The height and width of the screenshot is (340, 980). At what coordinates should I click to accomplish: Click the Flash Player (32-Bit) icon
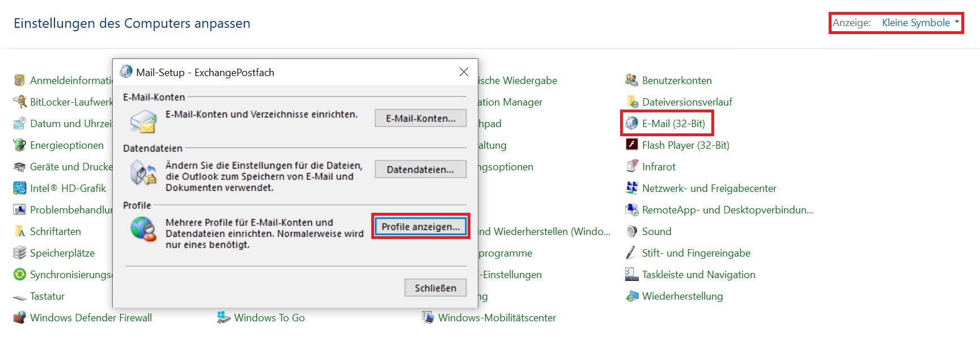[631, 145]
